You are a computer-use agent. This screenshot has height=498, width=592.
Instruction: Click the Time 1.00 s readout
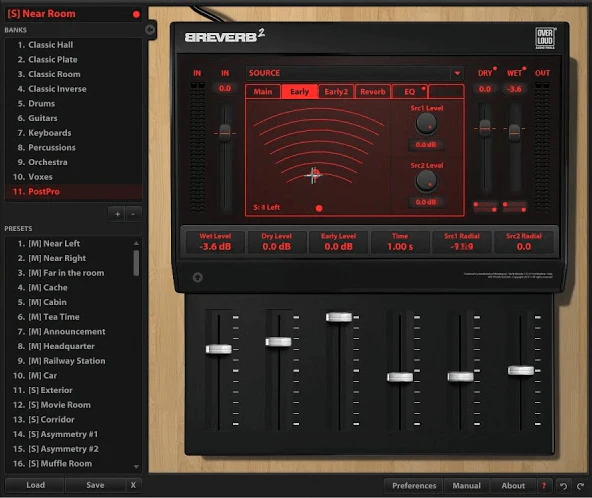click(400, 242)
